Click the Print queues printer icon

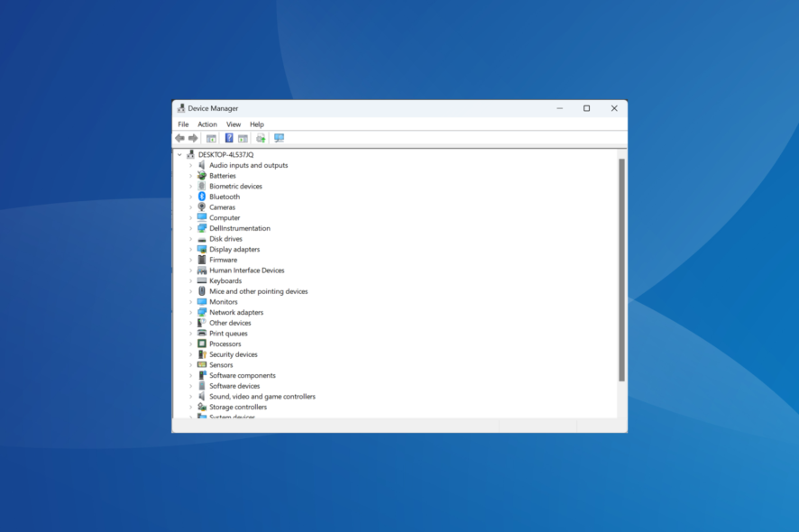(x=202, y=334)
